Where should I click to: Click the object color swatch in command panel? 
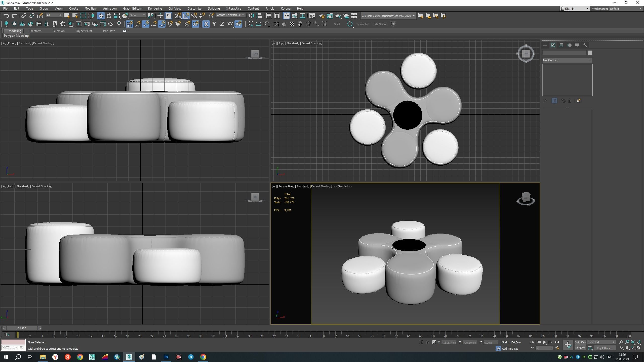point(590,53)
